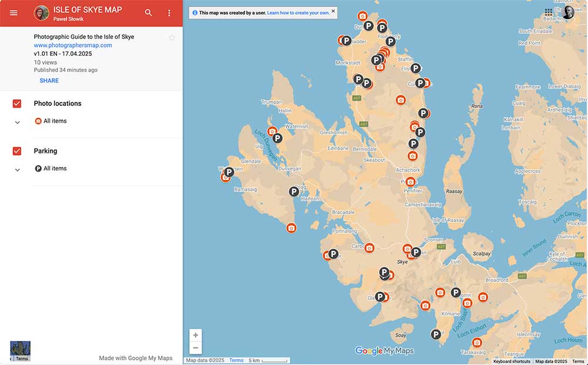Expand the Parking All items chevron
Viewport: 588px width, 365px height.
pos(17,170)
